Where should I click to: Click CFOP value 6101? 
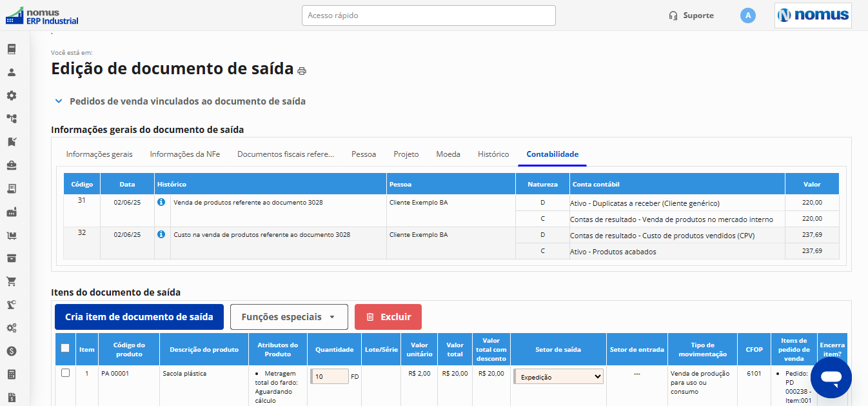pos(754,373)
